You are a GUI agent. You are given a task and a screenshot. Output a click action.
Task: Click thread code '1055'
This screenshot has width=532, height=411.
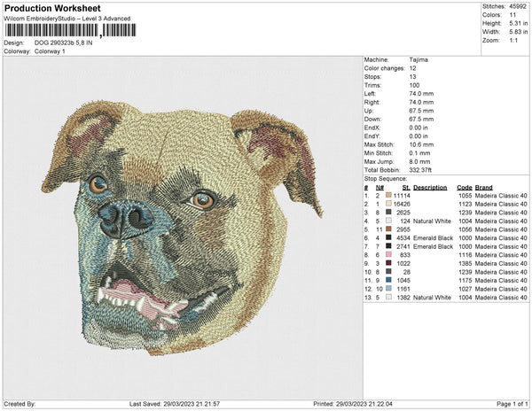click(x=465, y=196)
